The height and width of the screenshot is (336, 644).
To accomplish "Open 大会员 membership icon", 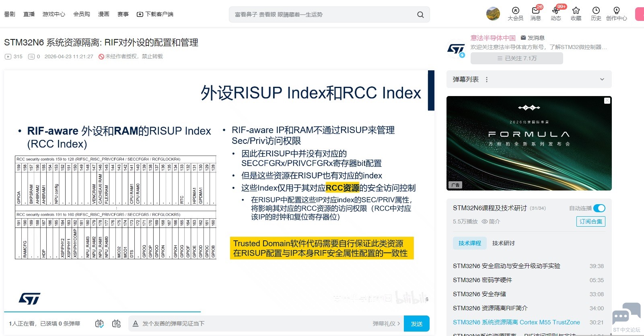I will coord(515,14).
